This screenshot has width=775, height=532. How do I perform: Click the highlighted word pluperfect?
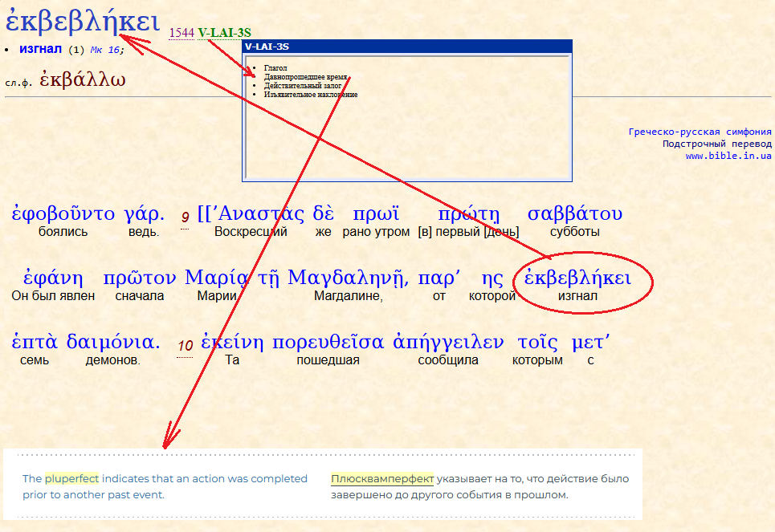(x=71, y=478)
